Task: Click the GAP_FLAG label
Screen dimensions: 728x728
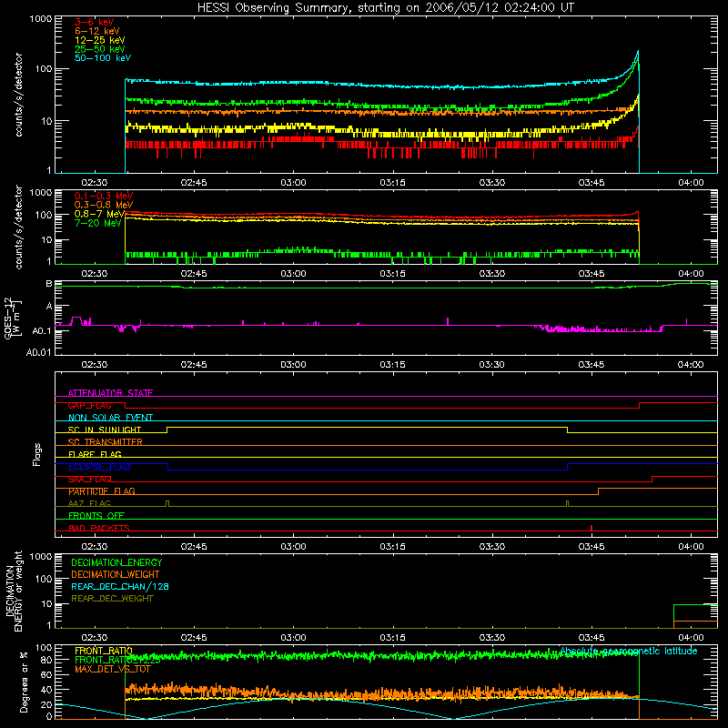Action: point(89,405)
